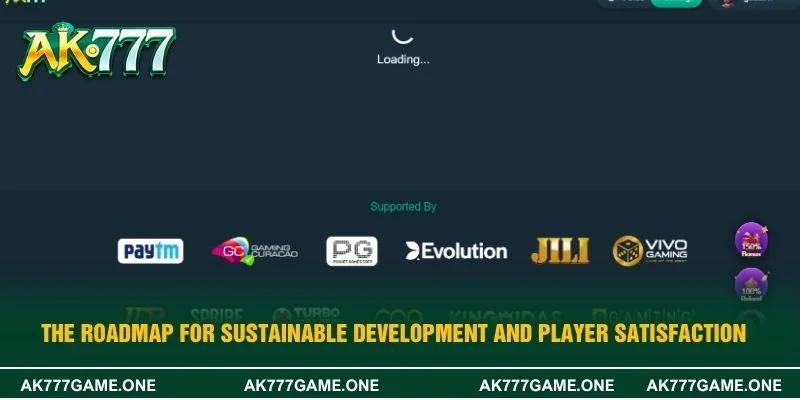Select the PG Pocket Games Soft logo
800x400 pixels.
point(352,251)
